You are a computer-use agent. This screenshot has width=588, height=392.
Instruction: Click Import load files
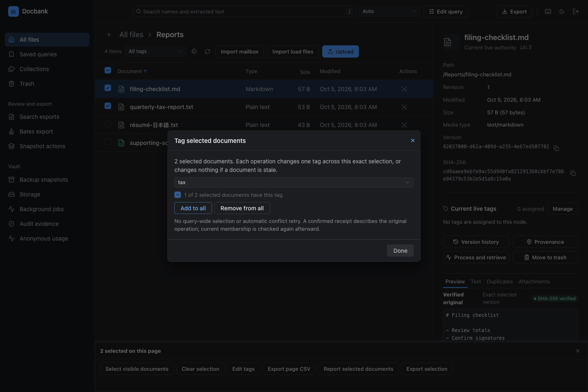(x=293, y=51)
